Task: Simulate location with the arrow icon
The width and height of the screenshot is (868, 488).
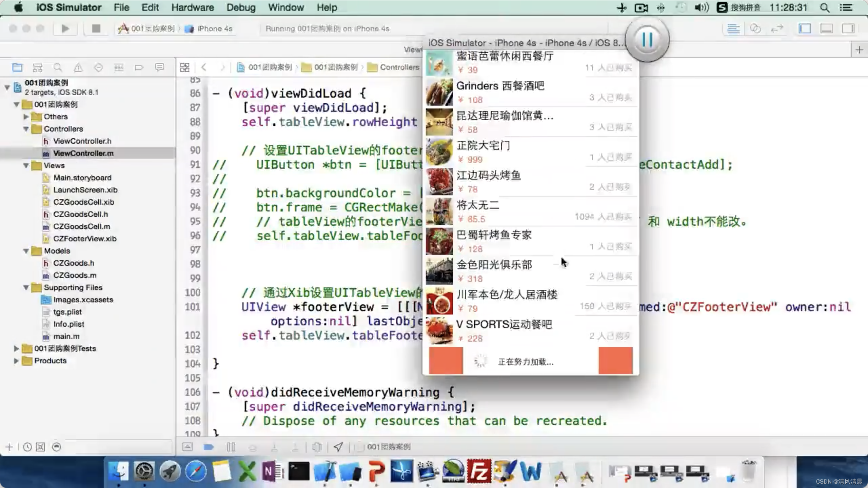Action: 338,447
